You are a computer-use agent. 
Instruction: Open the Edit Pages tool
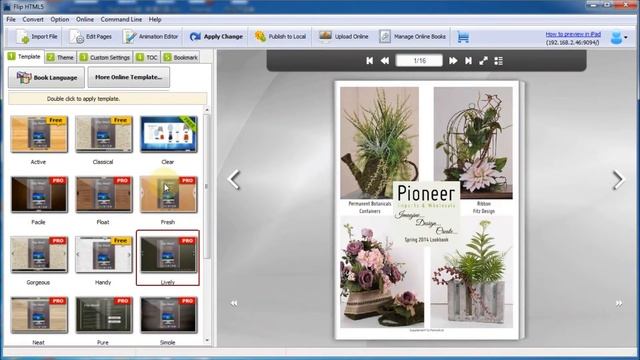91,37
